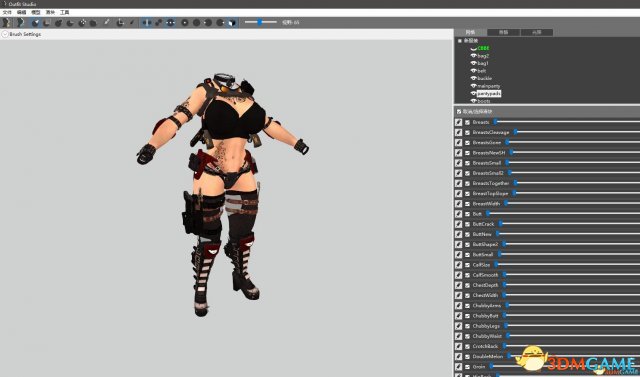The image size is (640, 377).
Task: Click the edit pencil for ChubbyWaist slider
Action: pyautogui.click(x=459, y=336)
